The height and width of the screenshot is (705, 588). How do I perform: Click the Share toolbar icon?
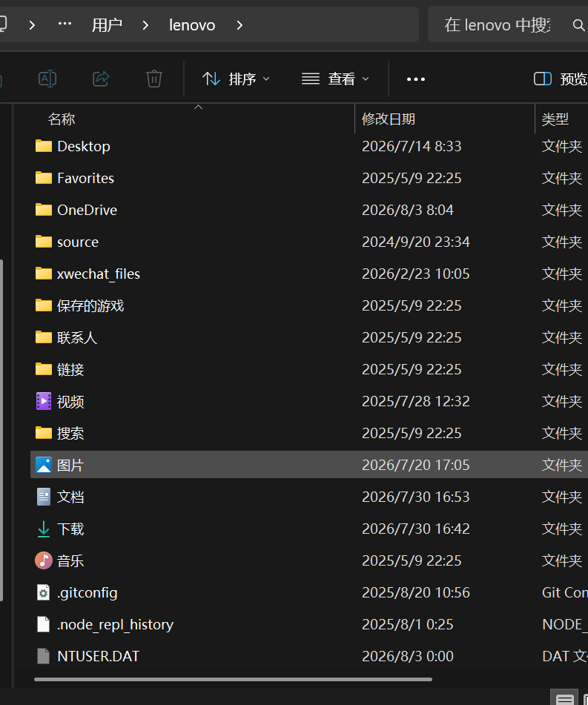(x=101, y=79)
